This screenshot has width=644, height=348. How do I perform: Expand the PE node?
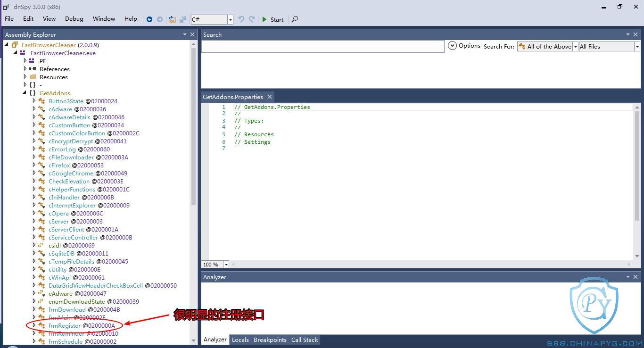tap(25, 61)
